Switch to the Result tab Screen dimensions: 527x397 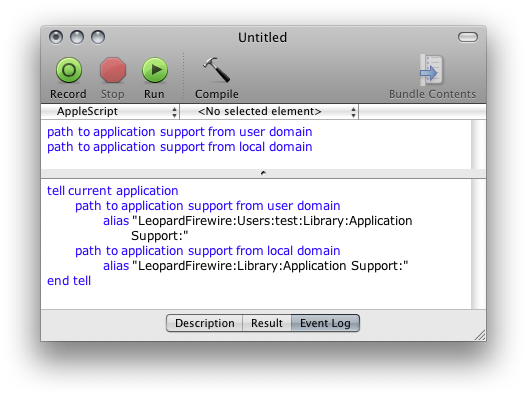[x=267, y=323]
